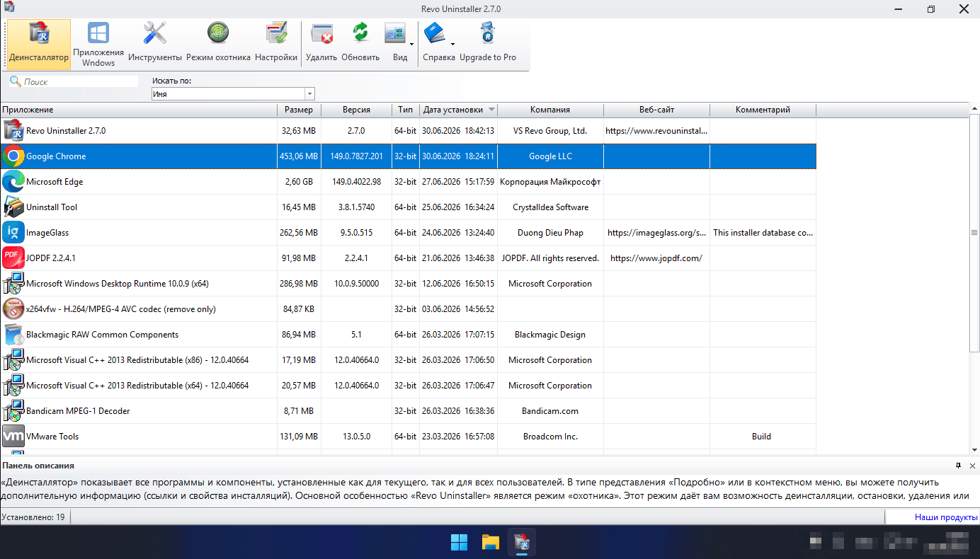
Task: Open the imageglass.org website cell
Action: point(656,233)
